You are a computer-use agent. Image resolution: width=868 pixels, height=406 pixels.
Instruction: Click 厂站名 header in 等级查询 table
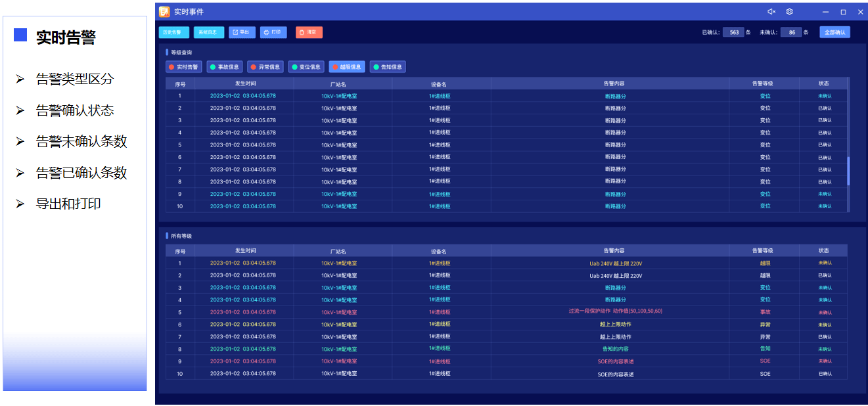[338, 84]
